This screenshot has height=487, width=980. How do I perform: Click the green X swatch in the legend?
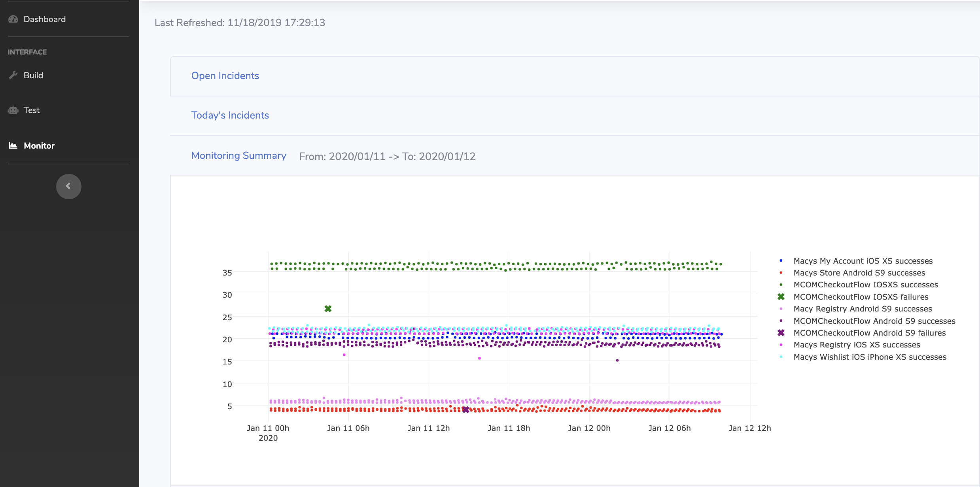coord(781,297)
